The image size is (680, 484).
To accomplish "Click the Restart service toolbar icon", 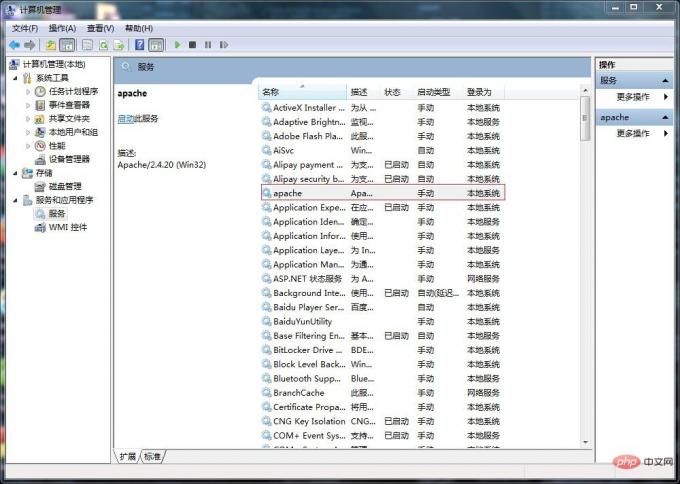I will tap(224, 45).
